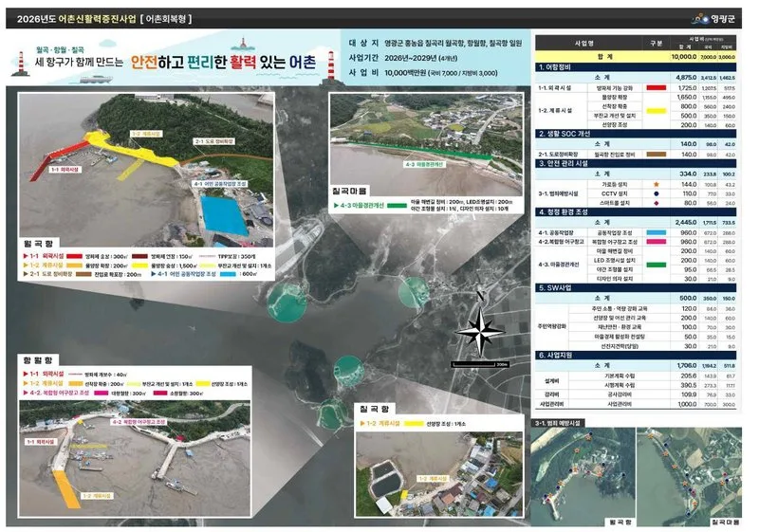Open the 3-1 crime prevention map labeled 칠곡마을
Viewport: 759px width, 532px height.
689,476
